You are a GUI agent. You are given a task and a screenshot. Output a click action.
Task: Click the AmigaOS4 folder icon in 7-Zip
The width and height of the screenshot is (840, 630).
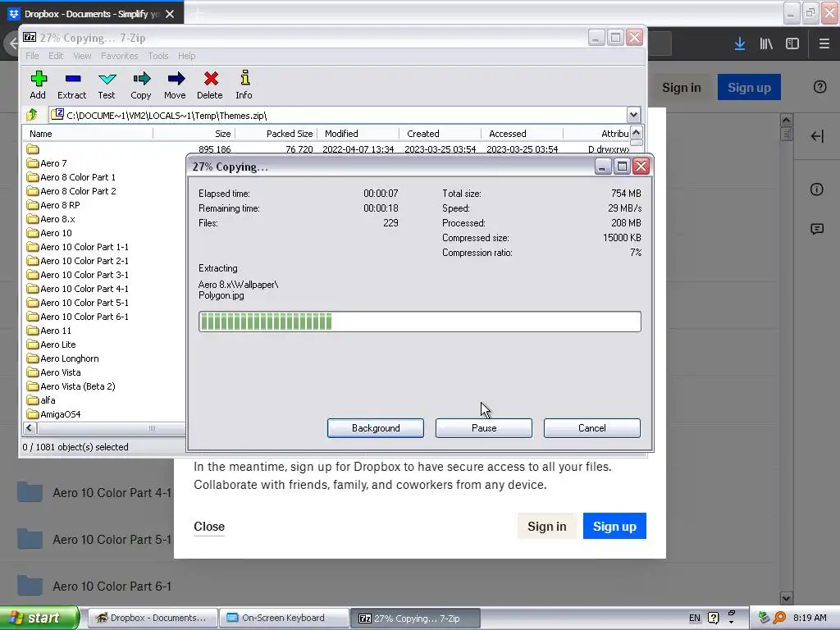[x=33, y=414]
